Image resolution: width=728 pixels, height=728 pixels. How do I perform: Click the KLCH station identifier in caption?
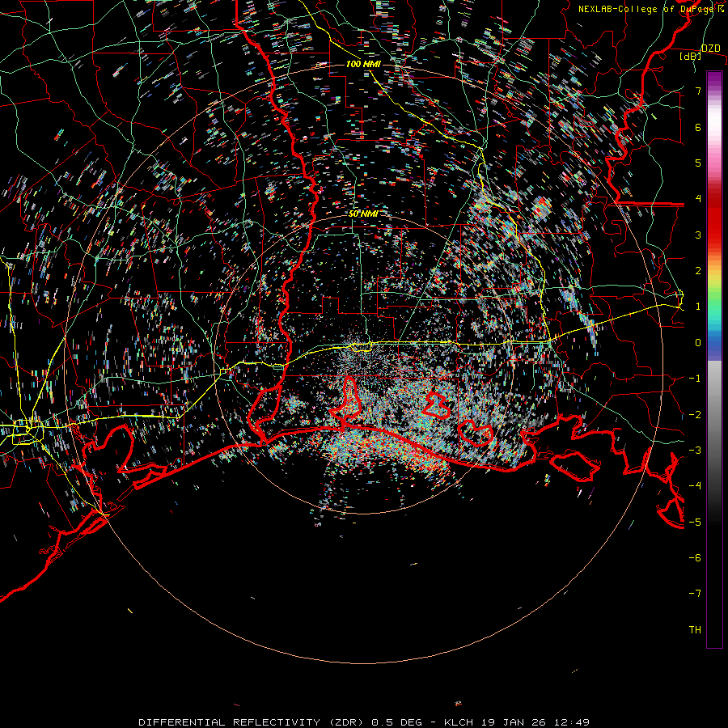pos(459,722)
